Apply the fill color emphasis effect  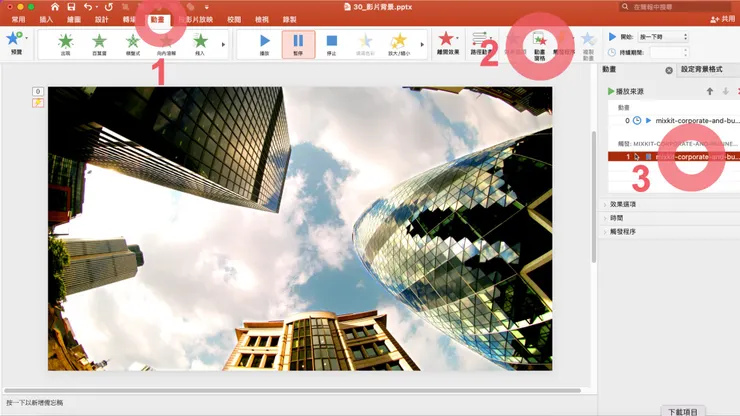click(365, 44)
